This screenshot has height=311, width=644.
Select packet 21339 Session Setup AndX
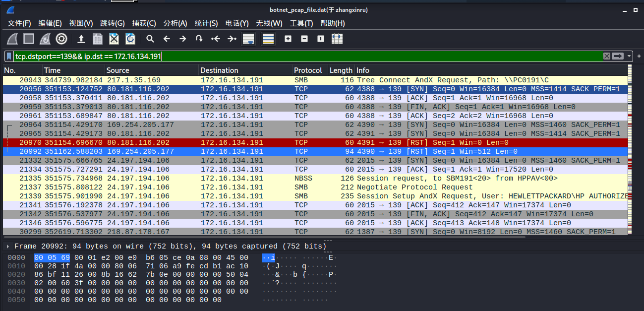(x=315, y=196)
